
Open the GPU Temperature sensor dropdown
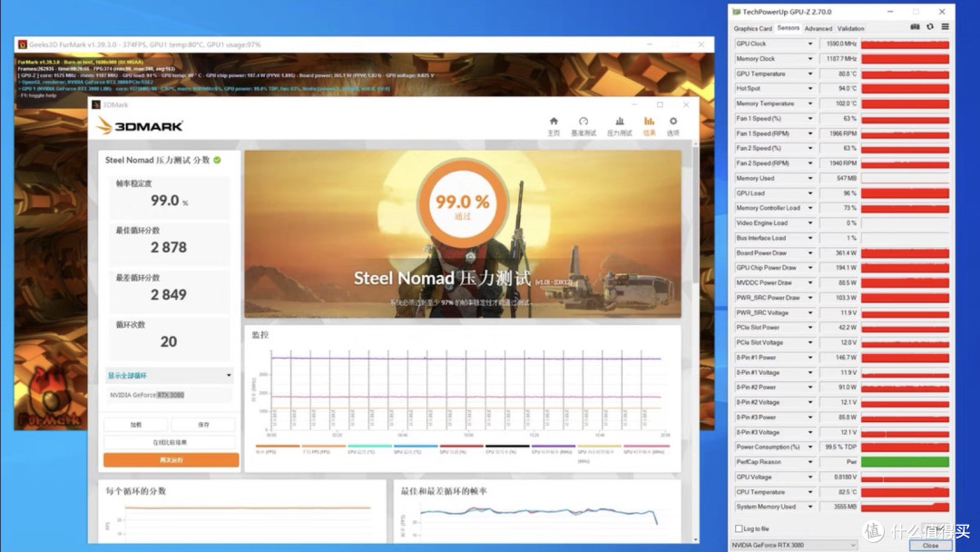(810, 74)
